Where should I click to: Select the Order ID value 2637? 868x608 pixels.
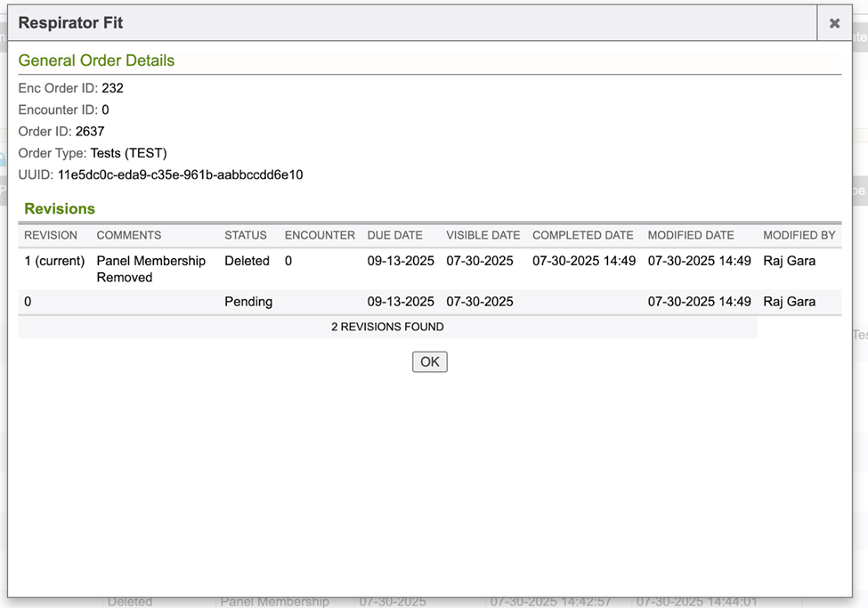90,132
